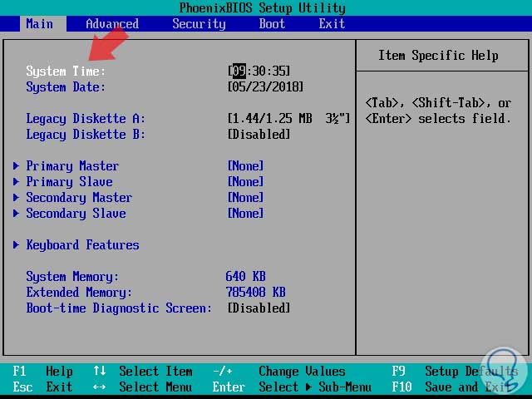The height and width of the screenshot is (399, 532).
Task: Select the Secondary Slave None value
Action: [246, 213]
